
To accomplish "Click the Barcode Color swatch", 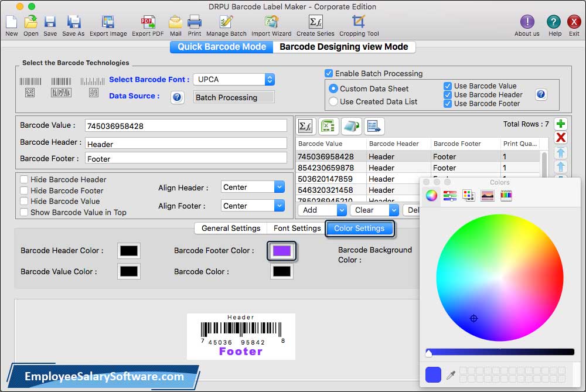I will tap(281, 271).
